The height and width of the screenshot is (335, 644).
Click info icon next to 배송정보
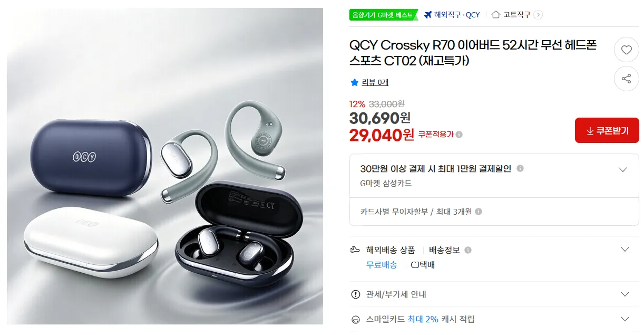[468, 250]
